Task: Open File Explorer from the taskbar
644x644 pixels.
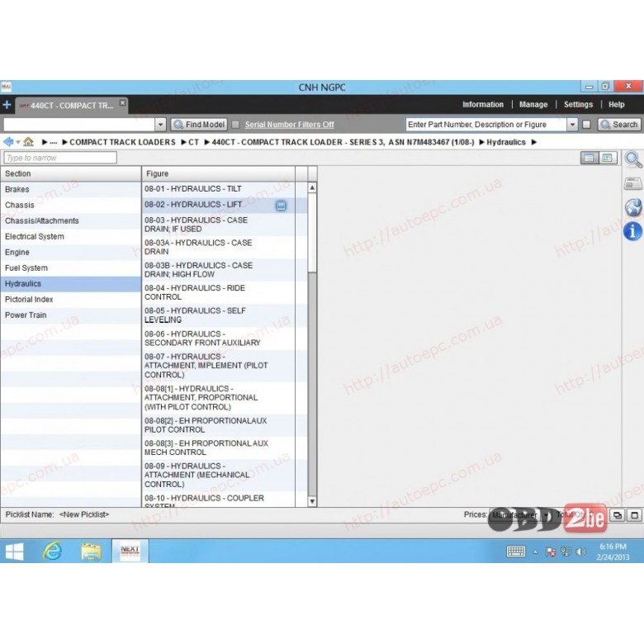Action: tap(91, 552)
